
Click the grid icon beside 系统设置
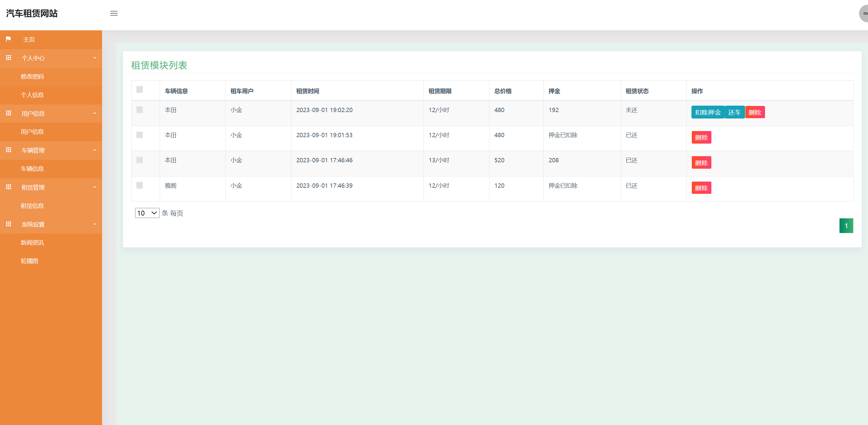click(8, 224)
